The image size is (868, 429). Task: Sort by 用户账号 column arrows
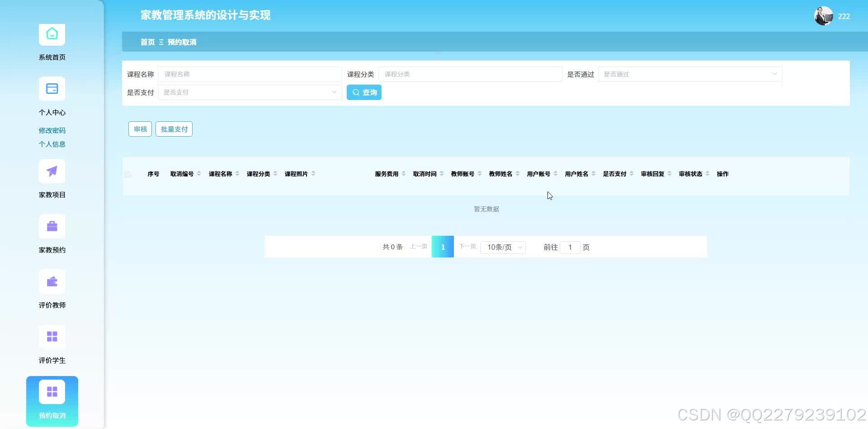556,174
